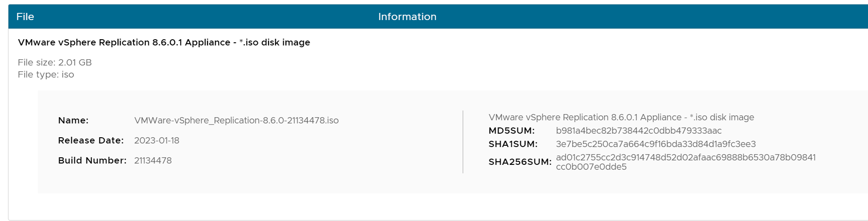Click the Release Date: label
868x221 pixels.
pyautogui.click(x=91, y=140)
